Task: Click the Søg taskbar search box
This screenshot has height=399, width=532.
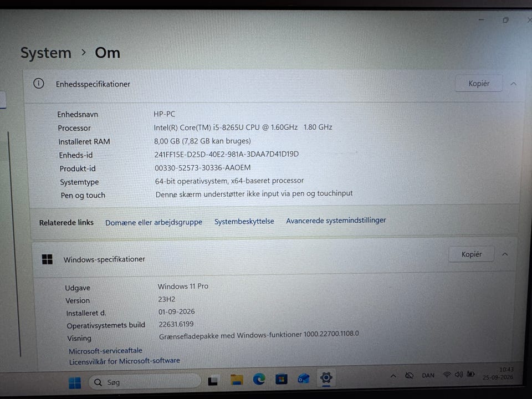Action: point(145,382)
